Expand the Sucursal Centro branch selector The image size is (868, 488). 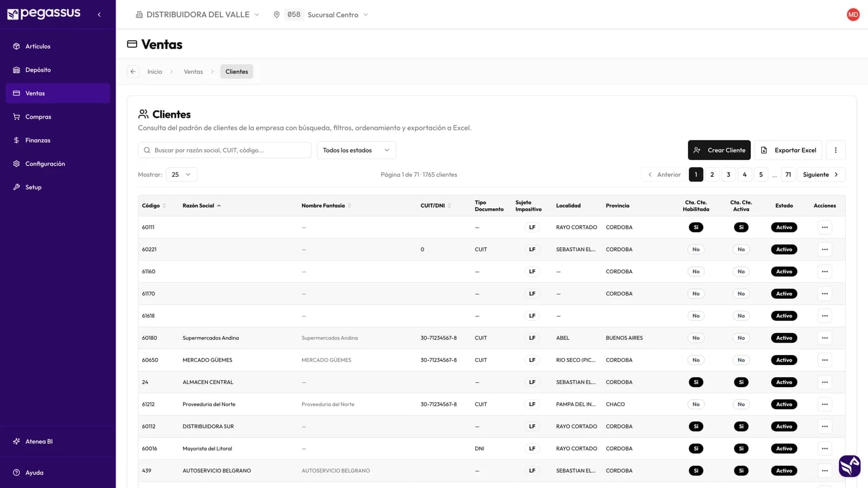pyautogui.click(x=321, y=15)
